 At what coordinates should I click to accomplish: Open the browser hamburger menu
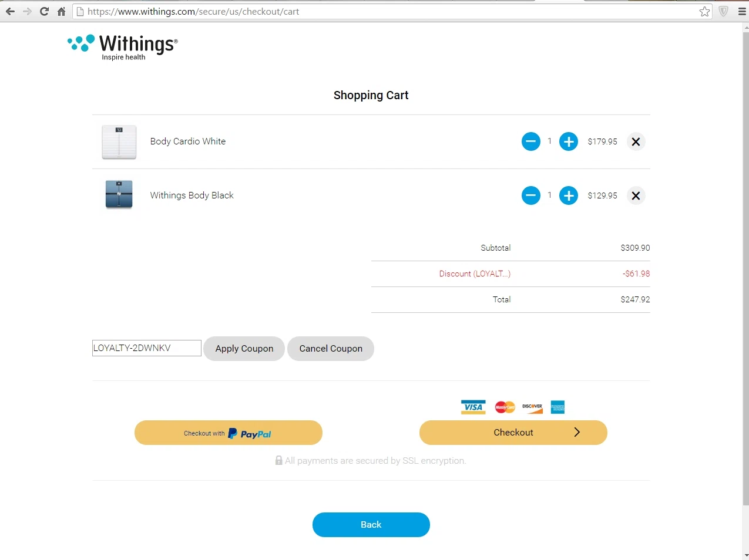click(742, 11)
